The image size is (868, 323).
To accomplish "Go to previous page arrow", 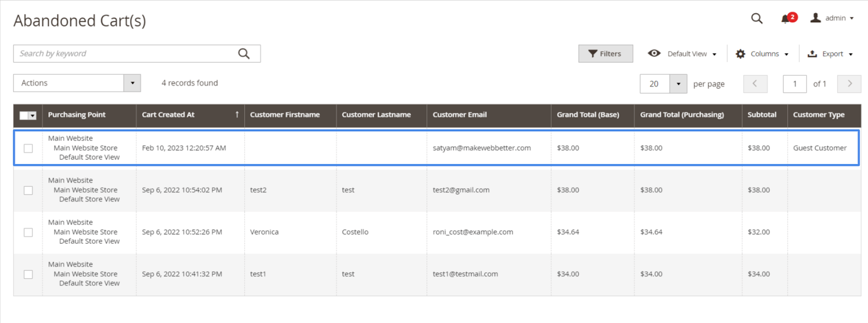I will (x=755, y=83).
